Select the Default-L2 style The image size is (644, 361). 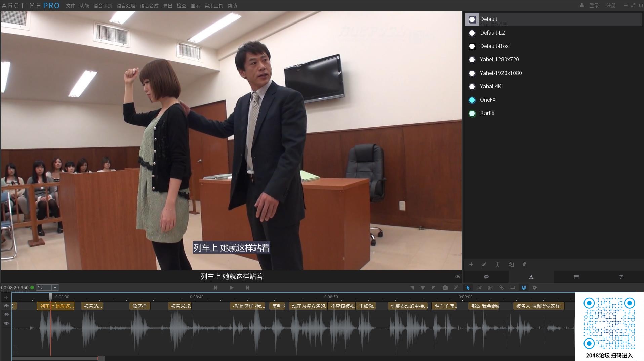coord(554,33)
